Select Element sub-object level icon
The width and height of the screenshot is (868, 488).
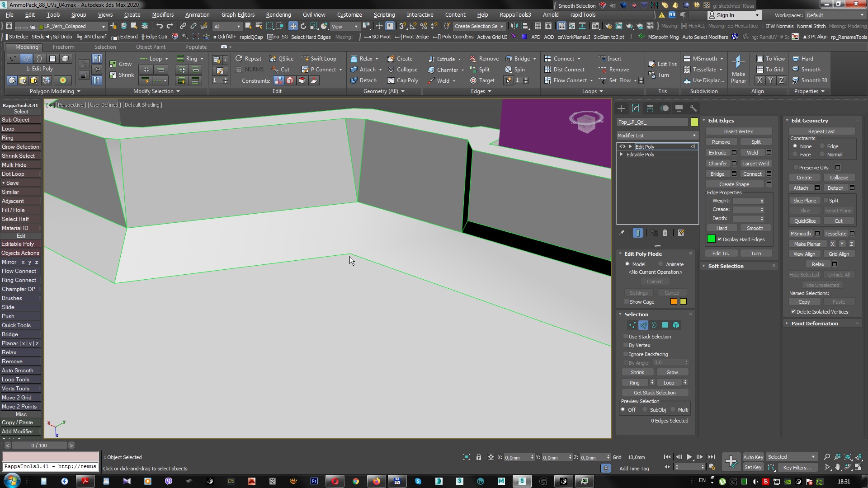[676, 325]
